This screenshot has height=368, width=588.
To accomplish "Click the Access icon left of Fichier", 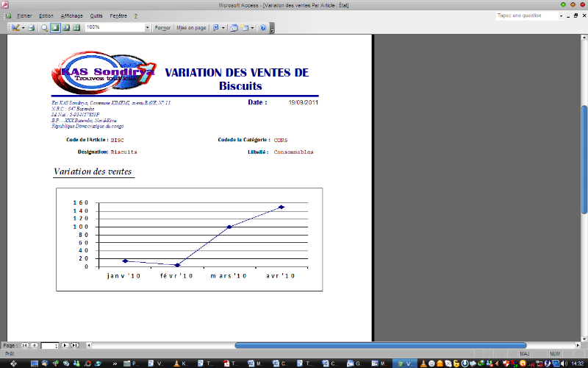I will point(7,15).
